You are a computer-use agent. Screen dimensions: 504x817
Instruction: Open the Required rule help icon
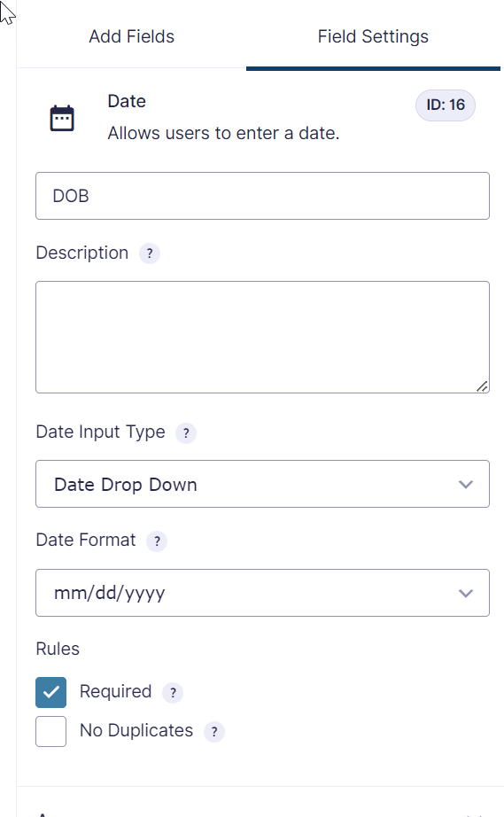pyautogui.click(x=173, y=693)
